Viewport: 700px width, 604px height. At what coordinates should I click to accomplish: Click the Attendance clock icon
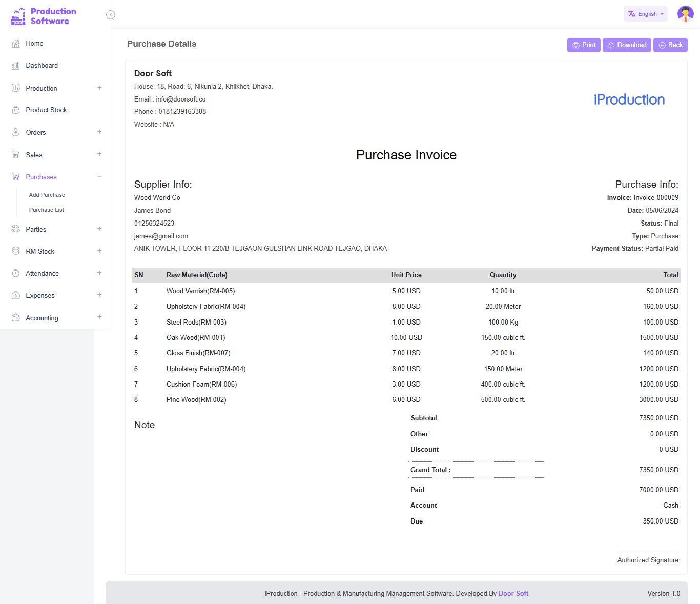pos(16,273)
